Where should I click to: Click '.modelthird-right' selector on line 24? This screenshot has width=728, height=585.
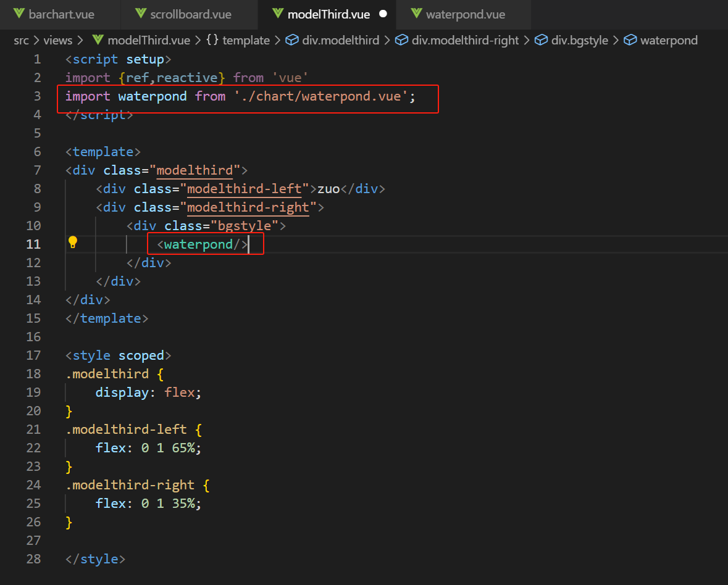(130, 485)
